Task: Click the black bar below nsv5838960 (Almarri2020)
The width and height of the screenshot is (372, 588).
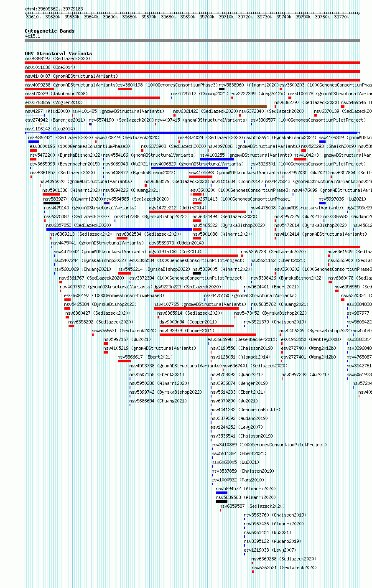Action: click(x=222, y=89)
